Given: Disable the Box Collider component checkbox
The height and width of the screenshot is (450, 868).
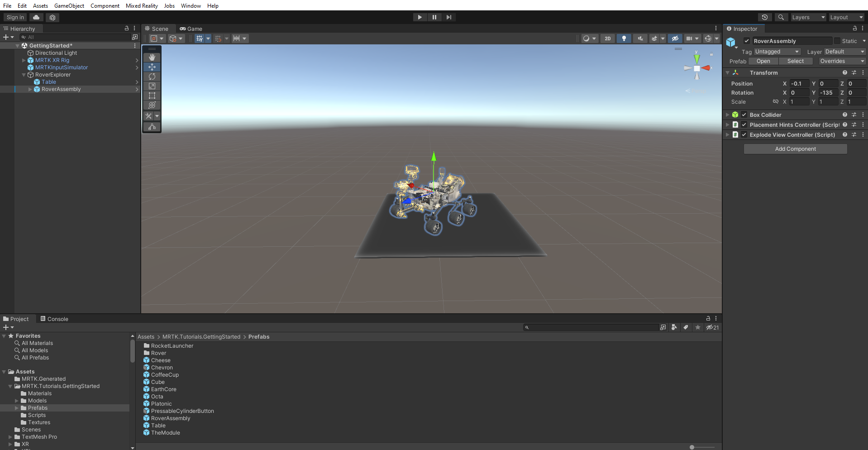Looking at the screenshot, I should pyautogui.click(x=744, y=115).
